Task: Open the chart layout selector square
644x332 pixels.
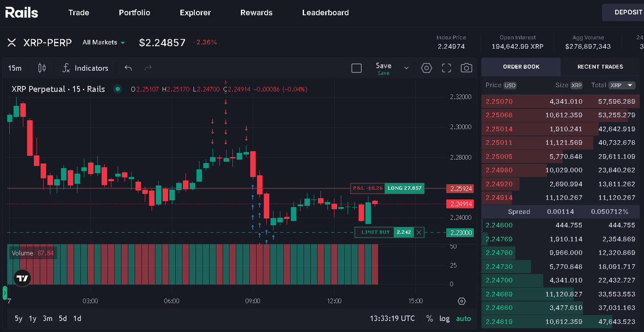Action: click(356, 68)
